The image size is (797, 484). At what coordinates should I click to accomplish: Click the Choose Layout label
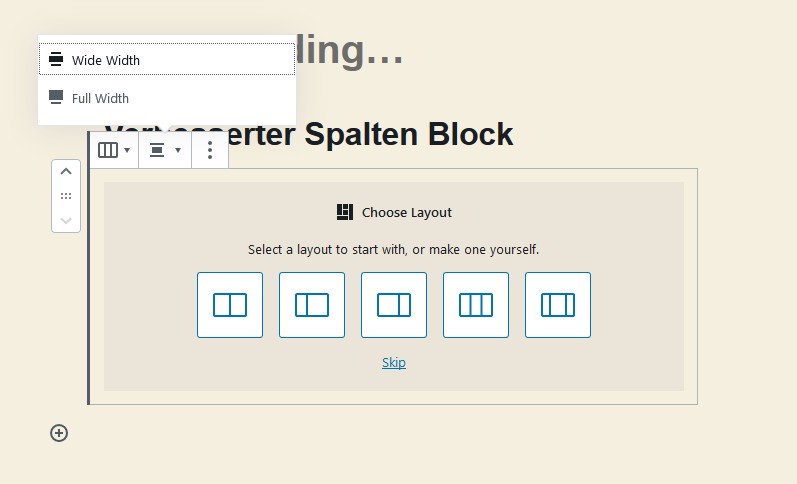[x=407, y=212]
